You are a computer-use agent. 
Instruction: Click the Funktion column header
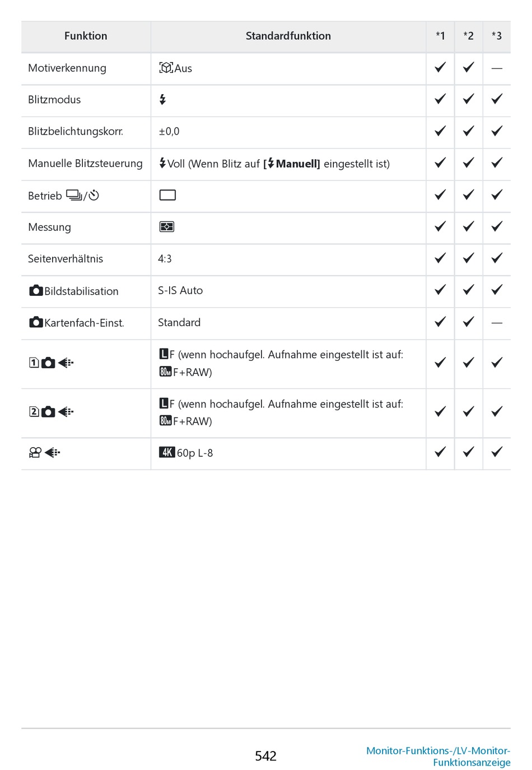[x=86, y=36]
